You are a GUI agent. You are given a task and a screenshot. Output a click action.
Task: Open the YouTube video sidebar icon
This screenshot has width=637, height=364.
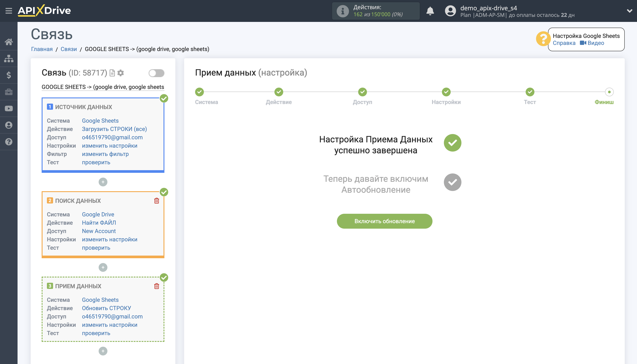(x=9, y=108)
